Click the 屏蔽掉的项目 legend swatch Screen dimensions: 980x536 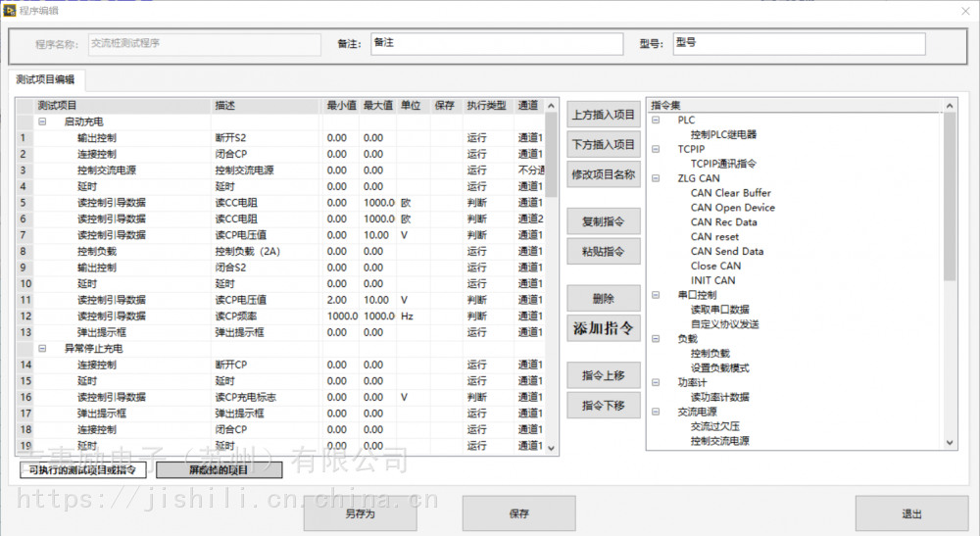(219, 469)
